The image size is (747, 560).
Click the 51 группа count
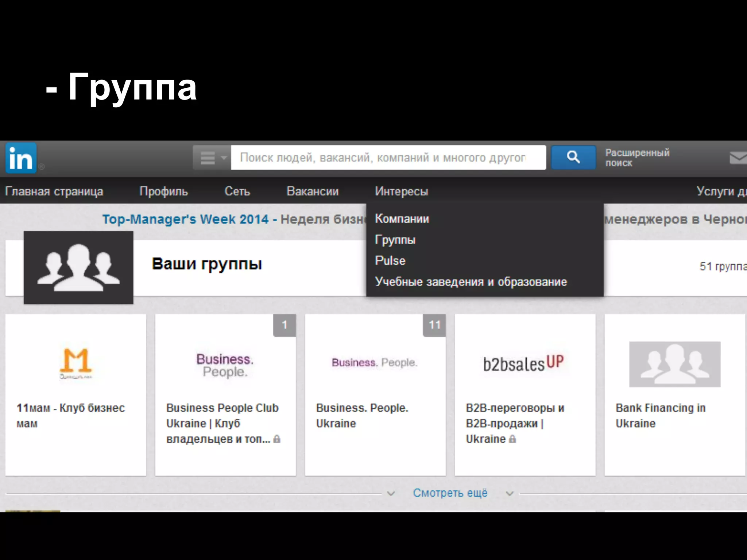pos(723,267)
